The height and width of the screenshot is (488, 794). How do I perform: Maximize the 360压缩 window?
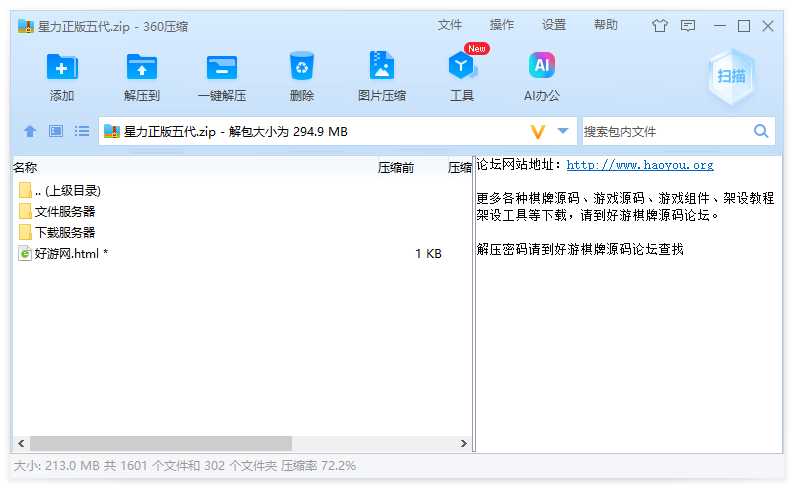(744, 26)
